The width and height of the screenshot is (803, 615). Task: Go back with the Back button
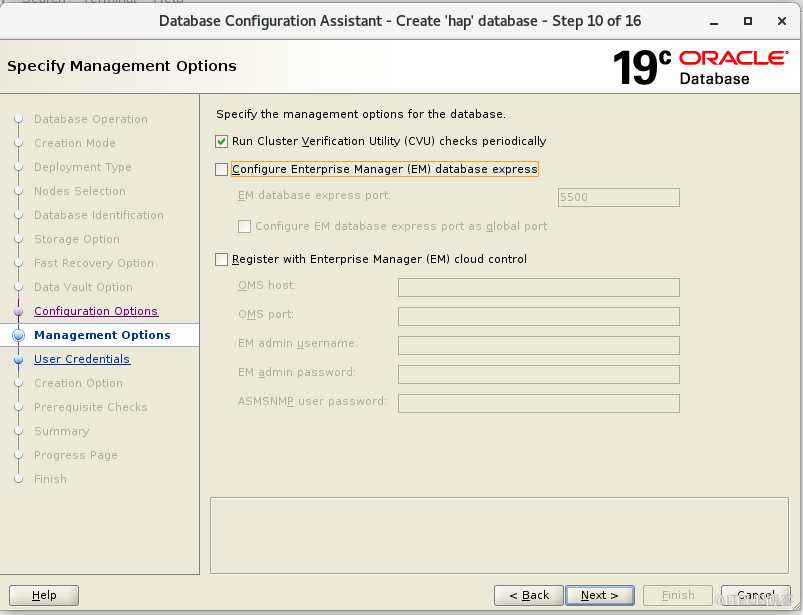[529, 595]
